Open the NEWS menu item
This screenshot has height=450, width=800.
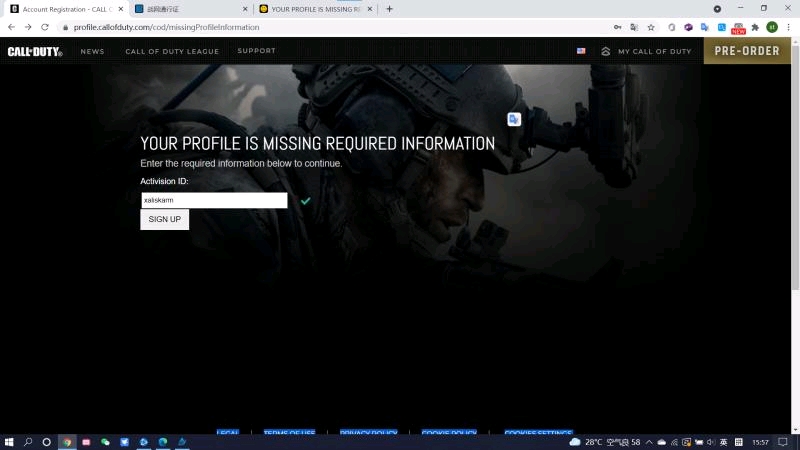92,52
